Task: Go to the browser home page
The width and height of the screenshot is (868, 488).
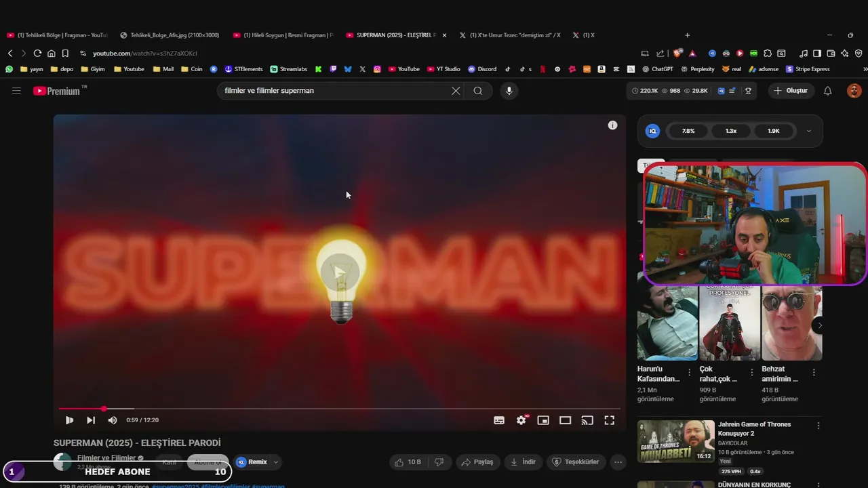Action: point(51,54)
